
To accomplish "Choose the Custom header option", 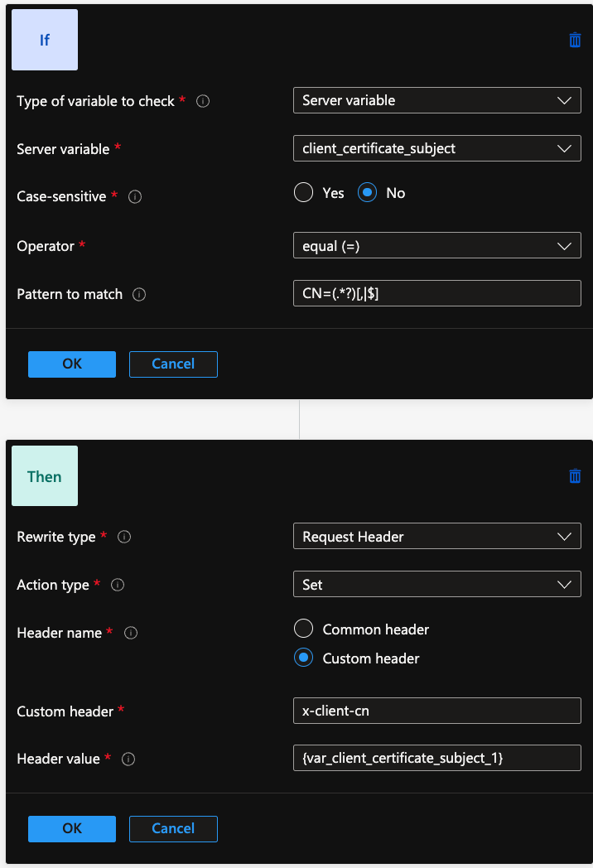I will 304,658.
